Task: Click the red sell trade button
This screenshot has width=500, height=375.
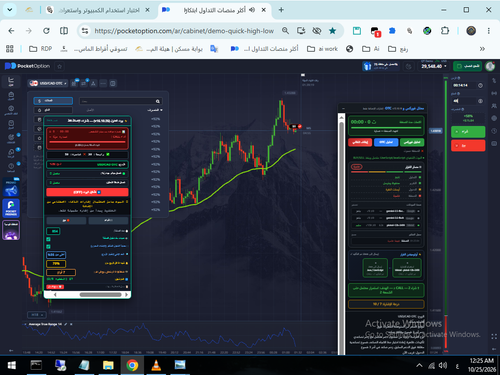Action: coord(468,146)
